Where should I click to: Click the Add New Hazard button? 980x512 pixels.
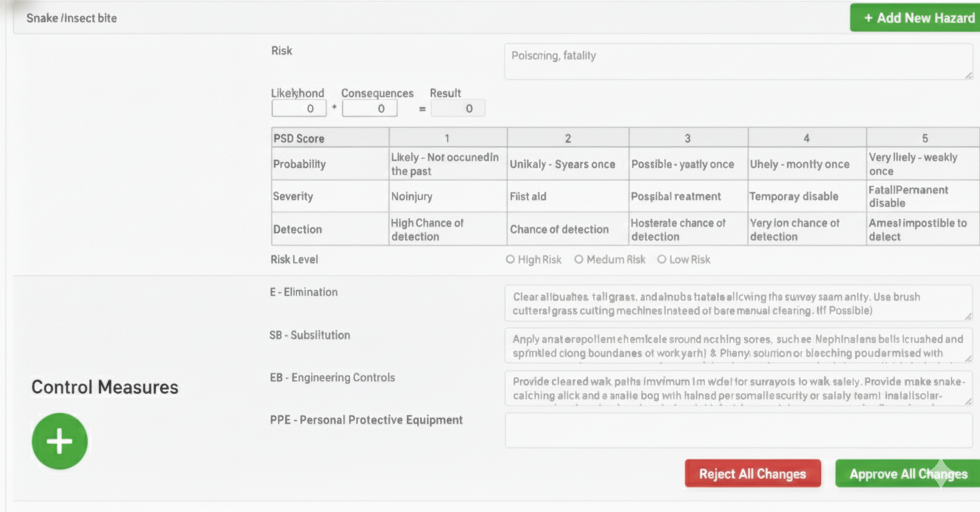pos(914,18)
